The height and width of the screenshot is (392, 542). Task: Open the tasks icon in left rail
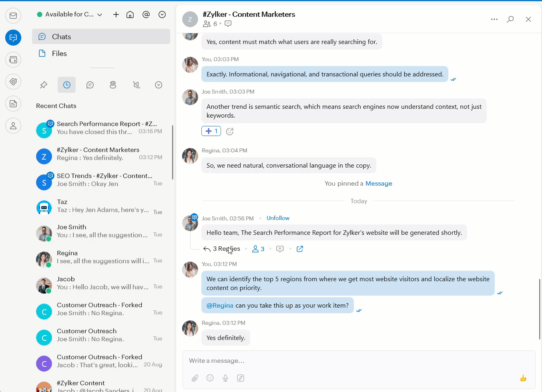pyautogui.click(x=13, y=82)
